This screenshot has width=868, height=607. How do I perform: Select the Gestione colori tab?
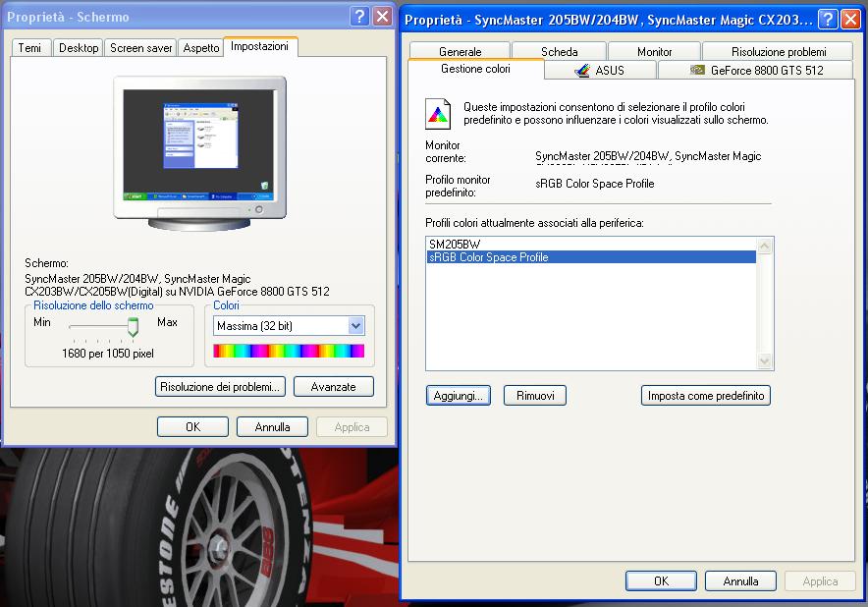475,69
